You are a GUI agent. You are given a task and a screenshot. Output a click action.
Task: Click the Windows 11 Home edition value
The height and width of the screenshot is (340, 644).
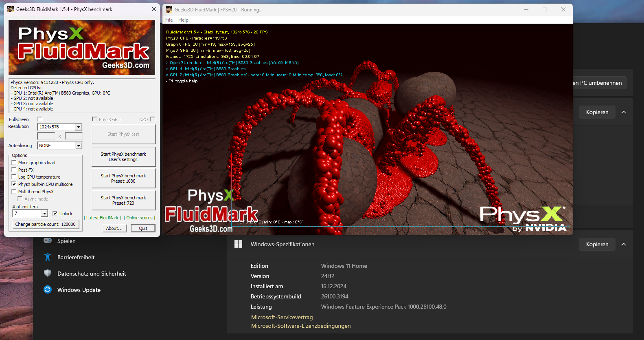(x=344, y=266)
